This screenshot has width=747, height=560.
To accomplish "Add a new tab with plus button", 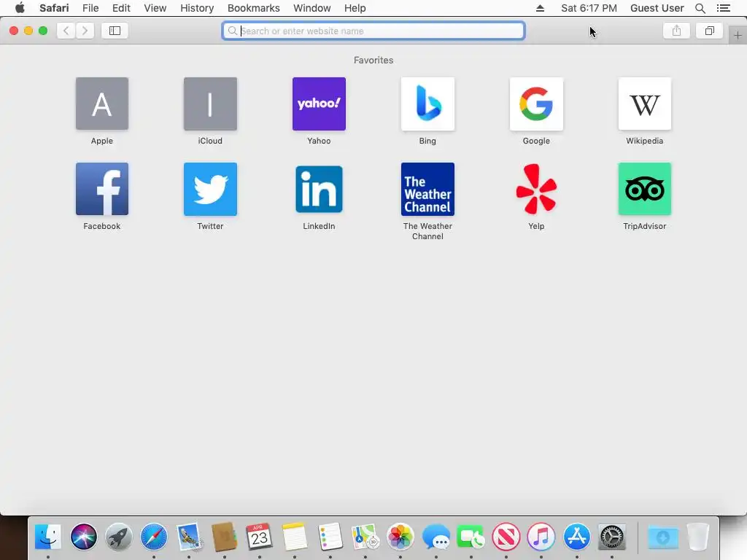I will pyautogui.click(x=738, y=36).
